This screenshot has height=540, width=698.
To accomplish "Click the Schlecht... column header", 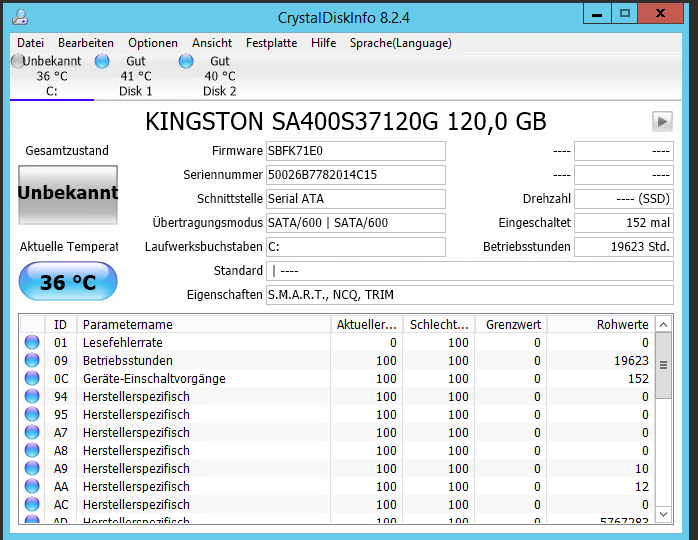I will click(439, 325).
